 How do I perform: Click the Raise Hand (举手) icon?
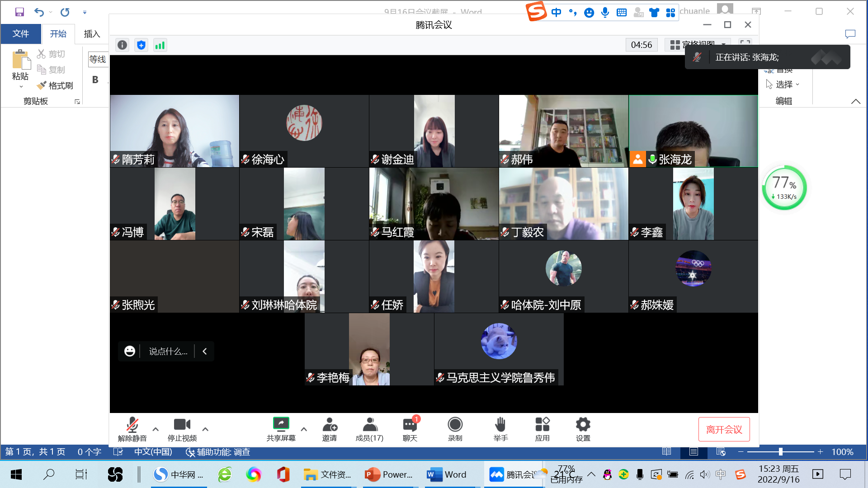[x=500, y=424]
